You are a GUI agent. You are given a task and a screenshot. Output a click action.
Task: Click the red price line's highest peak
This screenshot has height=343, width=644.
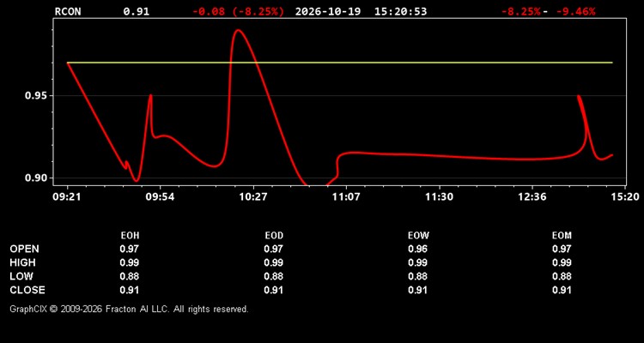click(x=238, y=30)
